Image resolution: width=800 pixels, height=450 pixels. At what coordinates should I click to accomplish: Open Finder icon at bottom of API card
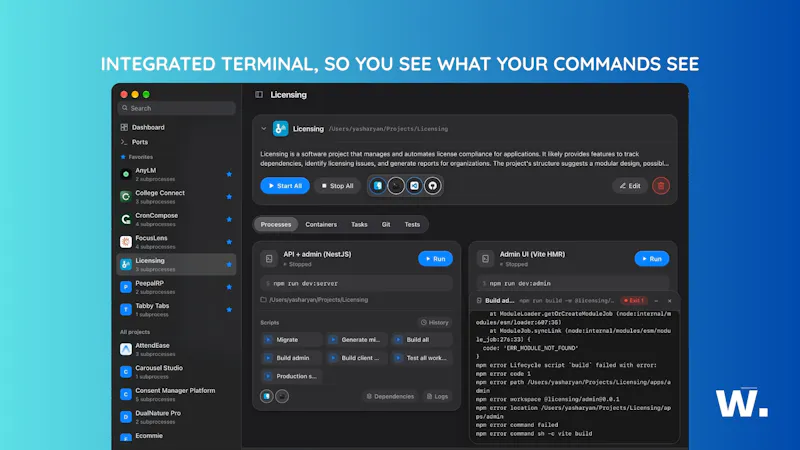point(266,396)
